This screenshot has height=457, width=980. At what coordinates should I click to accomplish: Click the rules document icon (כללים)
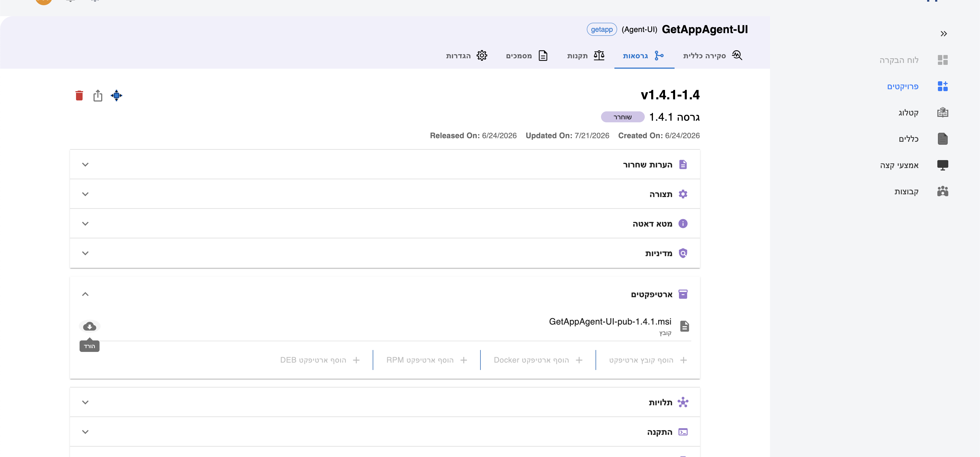coord(943,139)
